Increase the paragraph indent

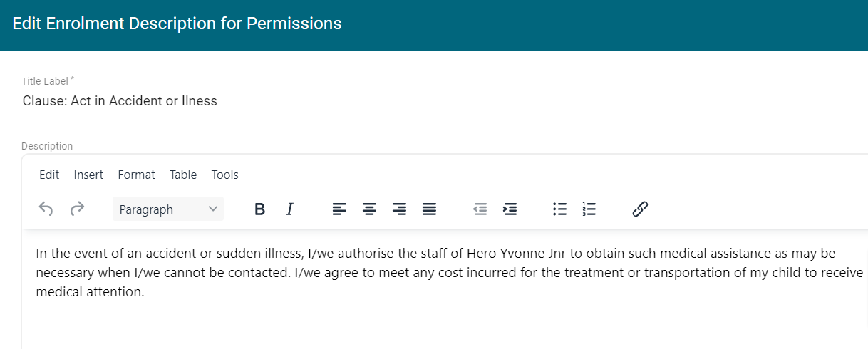tap(510, 209)
